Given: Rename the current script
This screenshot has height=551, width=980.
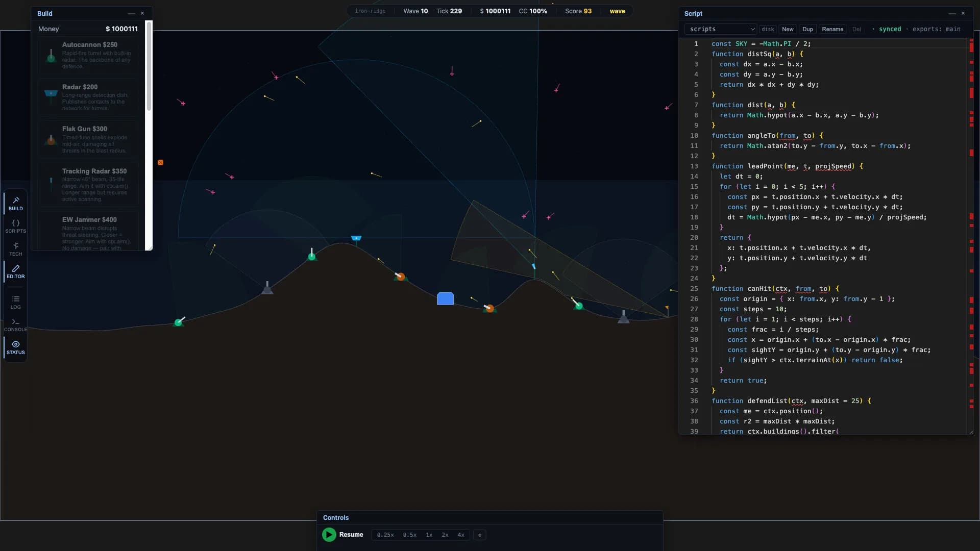Looking at the screenshot, I should (832, 29).
